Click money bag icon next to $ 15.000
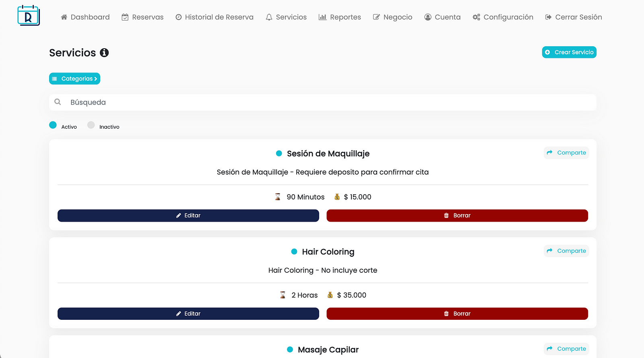 [337, 197]
